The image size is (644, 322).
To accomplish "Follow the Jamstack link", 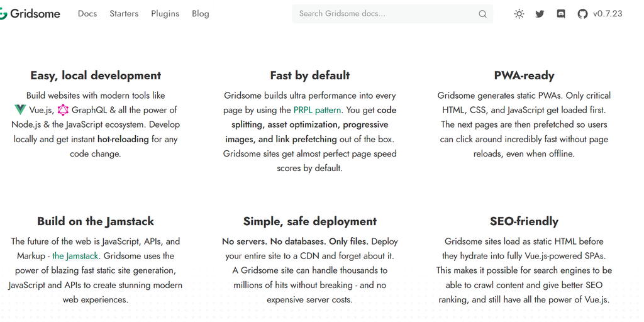I will click(75, 256).
